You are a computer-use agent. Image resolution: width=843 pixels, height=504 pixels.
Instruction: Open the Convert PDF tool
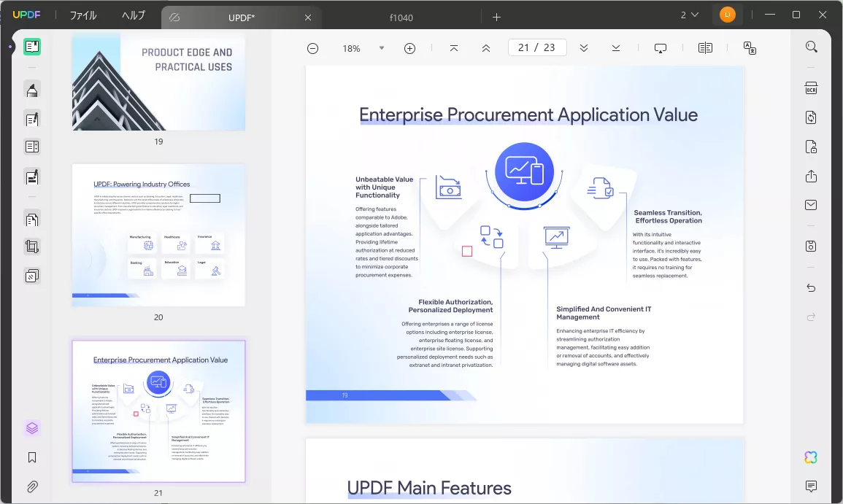click(812, 117)
